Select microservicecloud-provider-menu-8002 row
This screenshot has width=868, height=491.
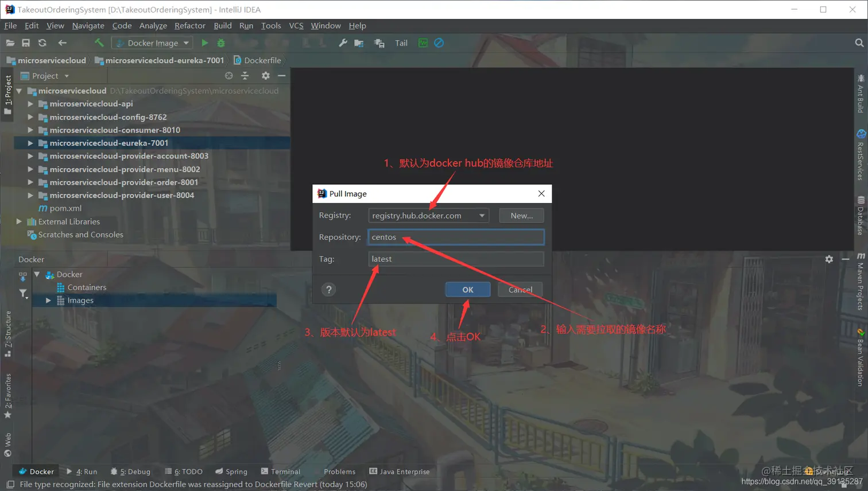152,169
